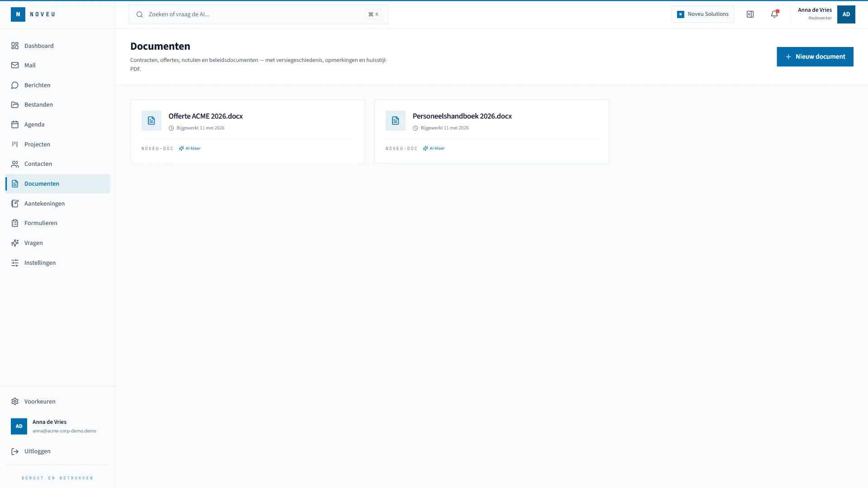Image resolution: width=868 pixels, height=488 pixels.
Task: Open the Dashboard grid icon
Action: click(x=15, y=46)
